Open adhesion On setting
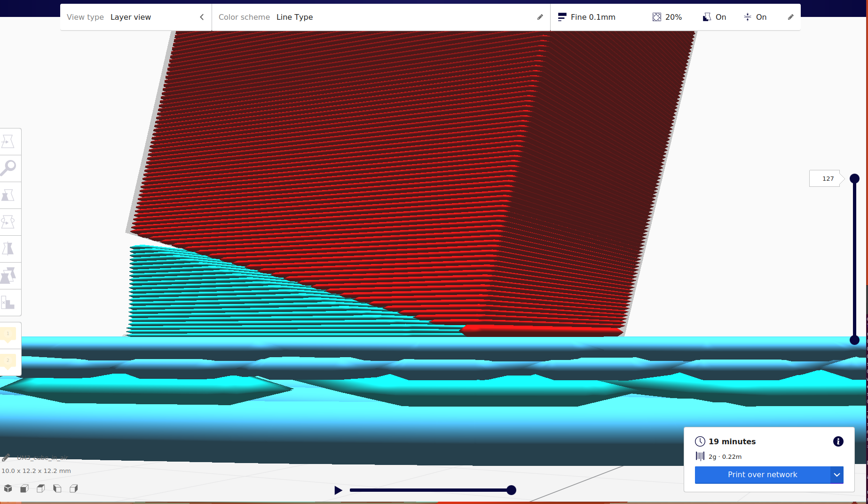 (x=755, y=17)
